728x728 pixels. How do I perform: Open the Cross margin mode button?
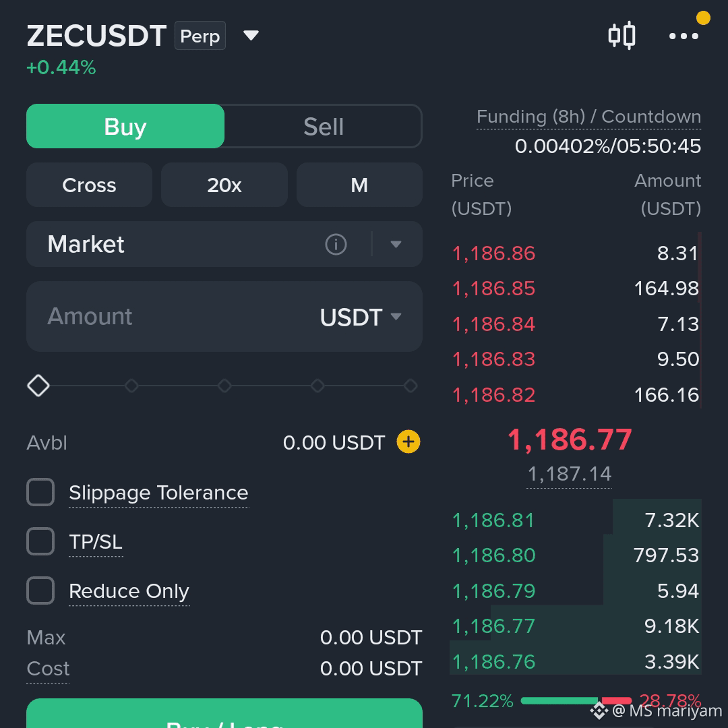89,185
